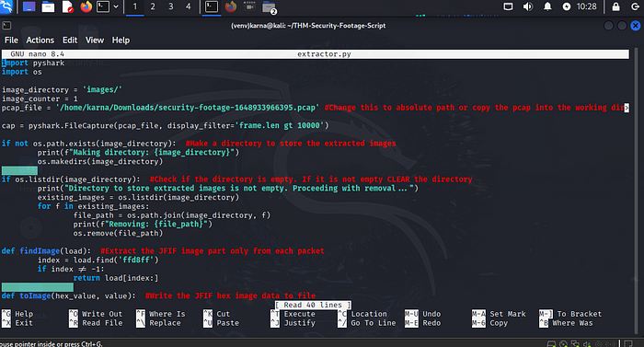The image size is (644, 347).
Task: Open the Actions menu
Action: pos(40,40)
